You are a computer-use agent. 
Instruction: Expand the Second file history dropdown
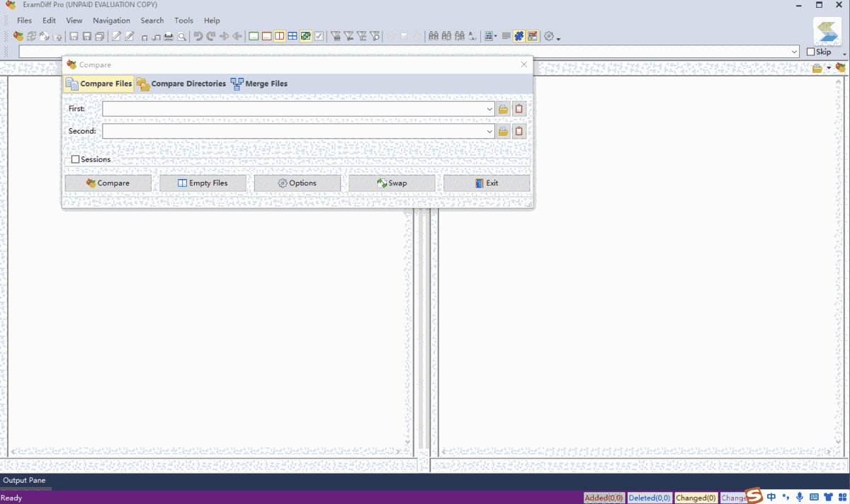[x=490, y=131]
